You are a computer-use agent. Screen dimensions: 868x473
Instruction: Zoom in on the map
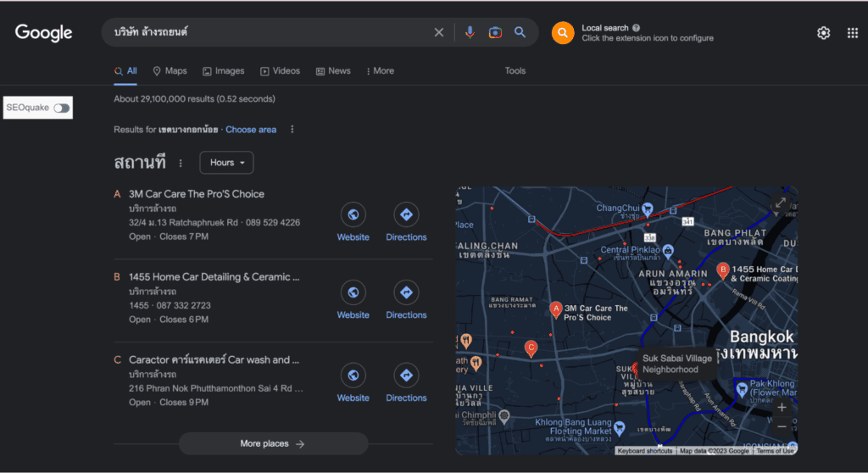(x=782, y=408)
